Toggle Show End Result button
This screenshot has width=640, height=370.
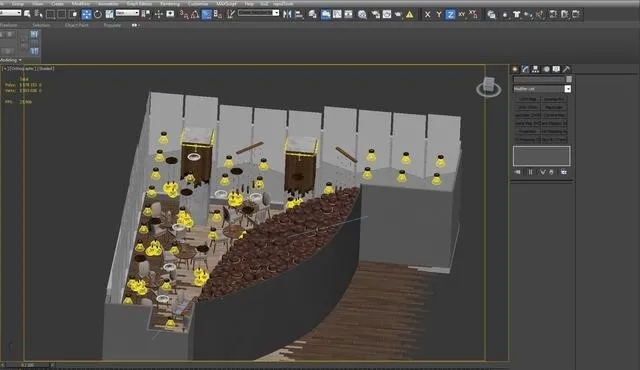coord(530,172)
